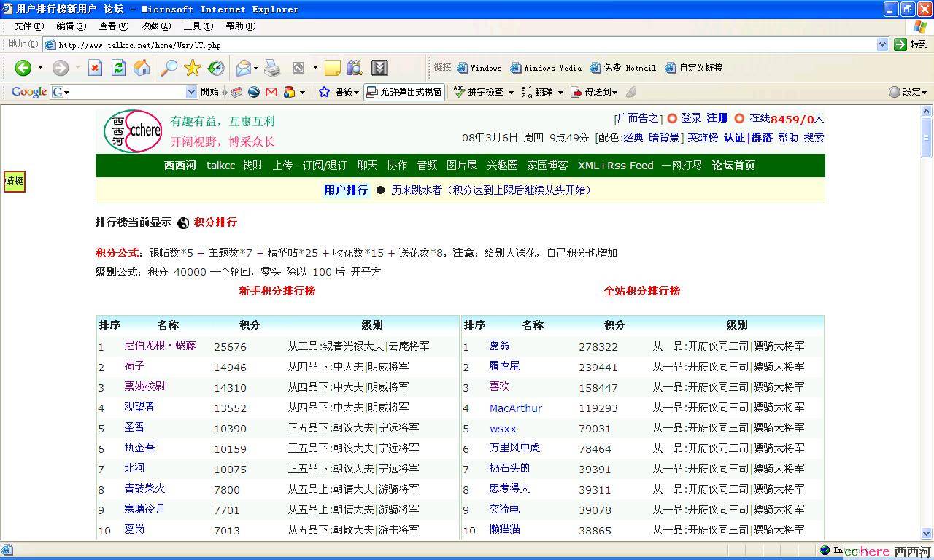The height and width of the screenshot is (560, 934).
Task: Open Favorites with the yellow star icon
Action: [x=193, y=68]
